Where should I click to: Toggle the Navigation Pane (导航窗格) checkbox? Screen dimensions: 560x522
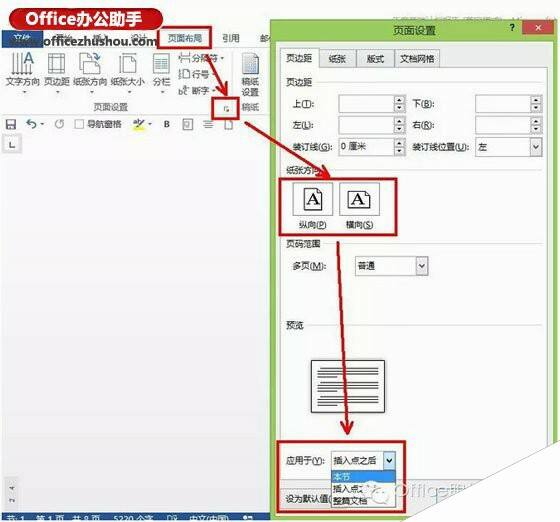[x=79, y=124]
